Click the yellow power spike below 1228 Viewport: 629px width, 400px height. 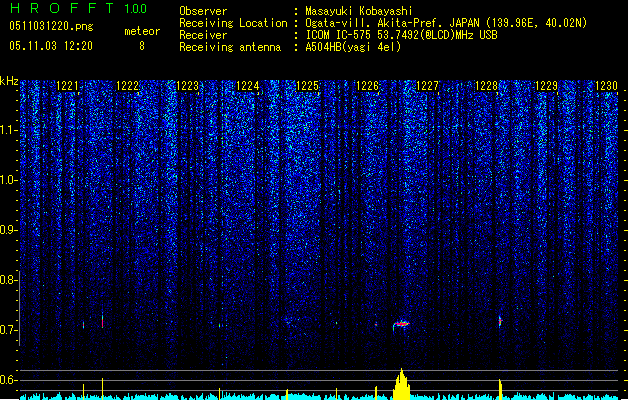pos(500,389)
